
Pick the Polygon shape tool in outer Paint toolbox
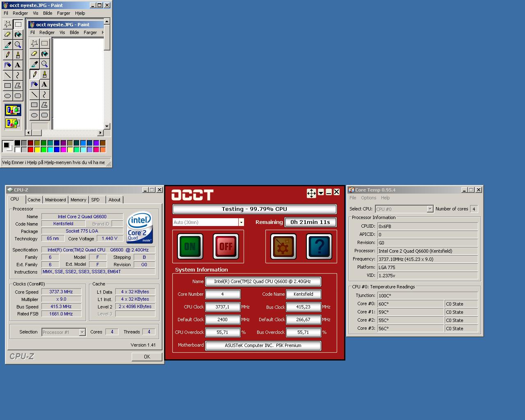click(18, 85)
